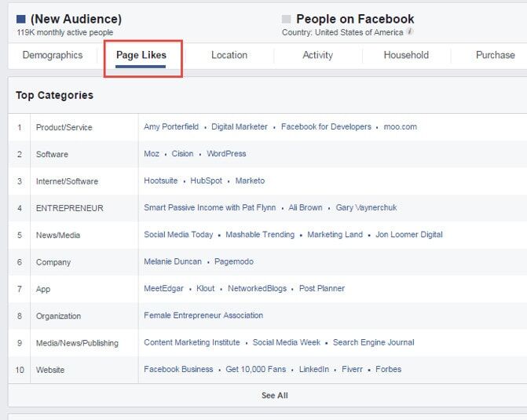
Task: Open the Social Media Today link
Action: pos(178,235)
